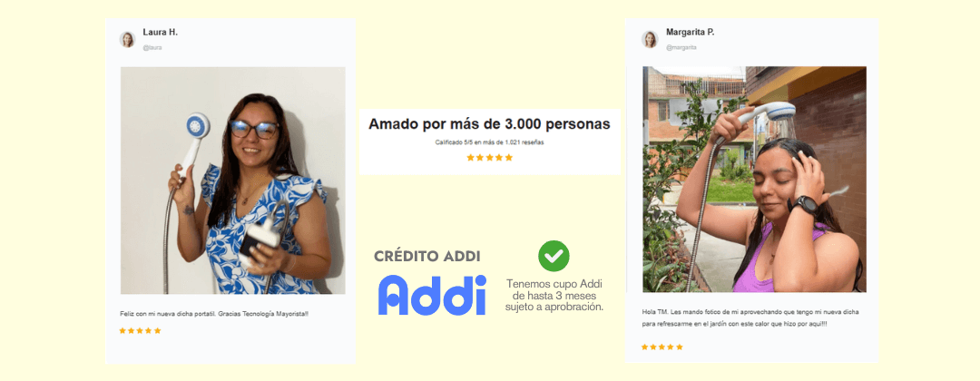Click the name Margarita P.
The image size is (980, 381).
tap(690, 32)
